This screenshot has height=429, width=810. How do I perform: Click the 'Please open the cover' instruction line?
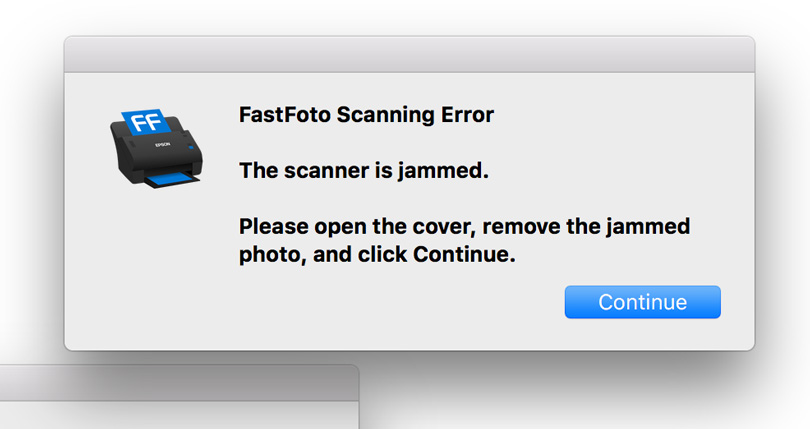[x=464, y=227]
